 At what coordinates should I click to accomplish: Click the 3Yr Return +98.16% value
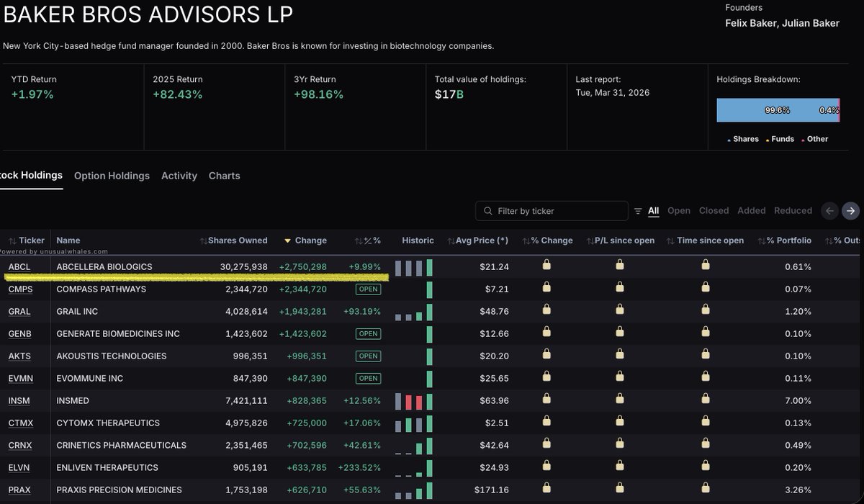click(318, 94)
